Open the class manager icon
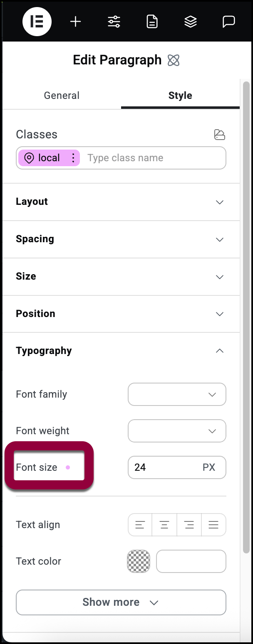This screenshot has height=644, width=253. [219, 135]
